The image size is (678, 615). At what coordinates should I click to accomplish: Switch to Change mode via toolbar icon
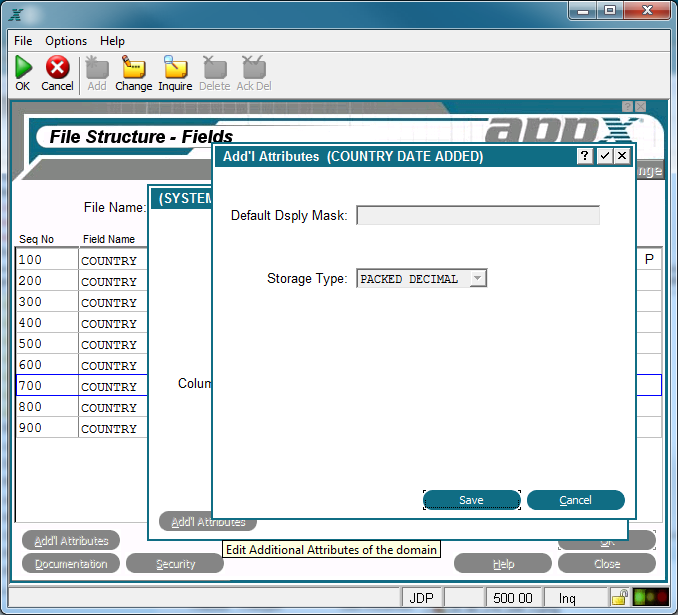tap(134, 67)
